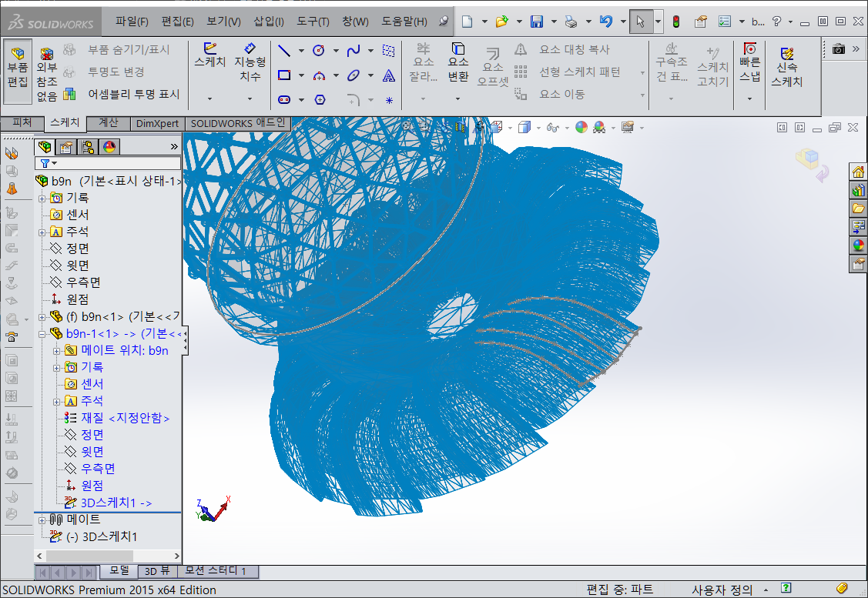Image resolution: width=868 pixels, height=598 pixels.
Task: Click the 신속 스케치 (Rapid Sketch) toggle
Action: point(786,68)
